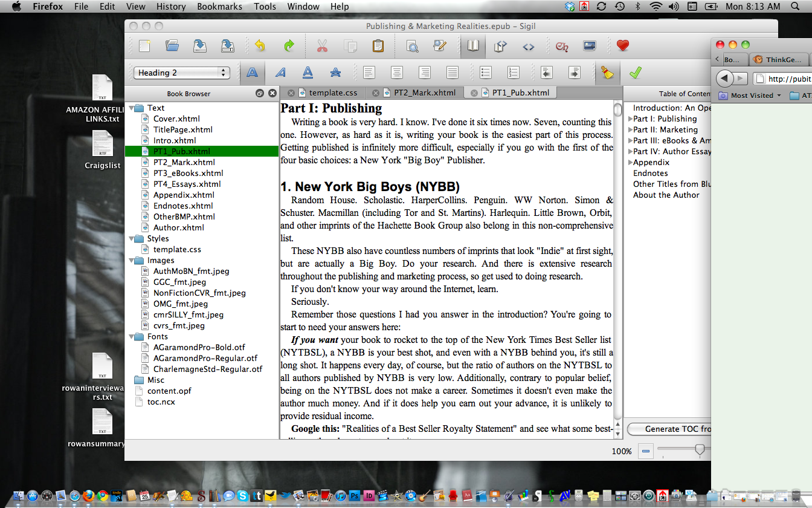Click the Open folder icon in Sigil
The height and width of the screenshot is (508, 812).
(172, 46)
